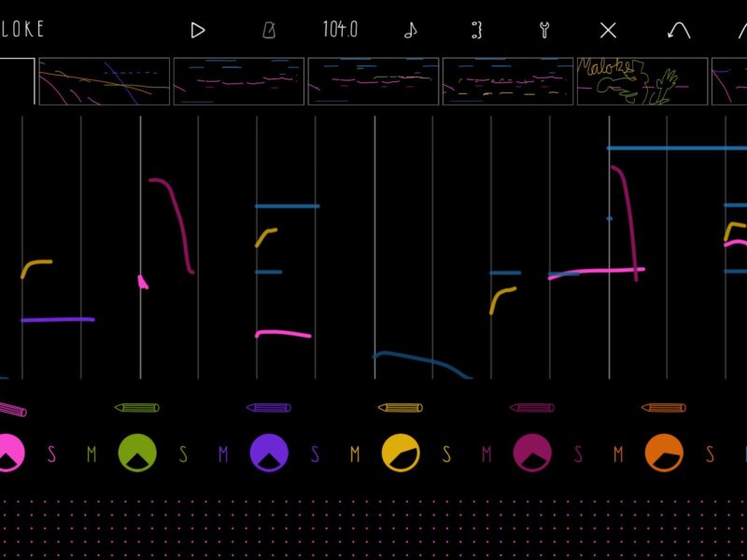Open the musical note settings icon
This screenshot has height=560, width=747.
pos(410,31)
